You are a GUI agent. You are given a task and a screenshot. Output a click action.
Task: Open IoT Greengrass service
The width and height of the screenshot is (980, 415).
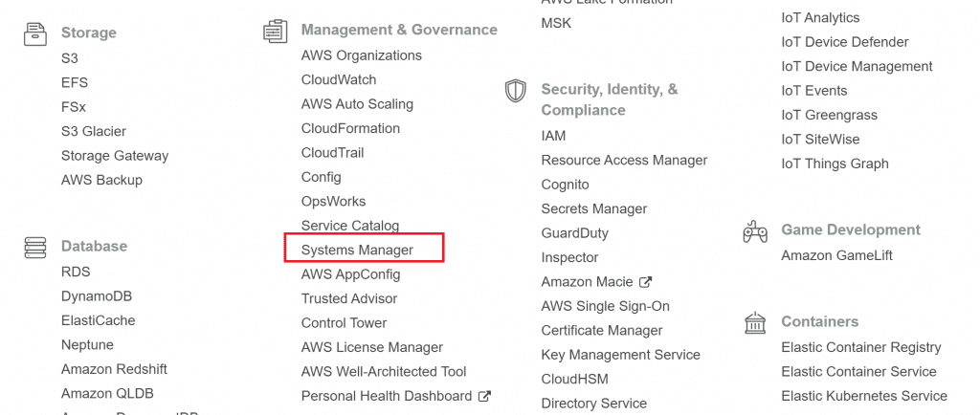(829, 115)
